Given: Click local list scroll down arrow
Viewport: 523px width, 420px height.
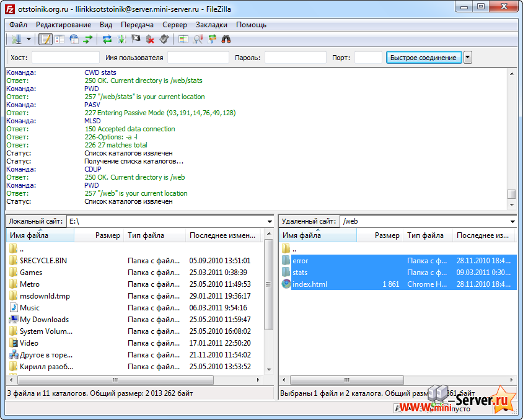Looking at the screenshot, I should (269, 369).
